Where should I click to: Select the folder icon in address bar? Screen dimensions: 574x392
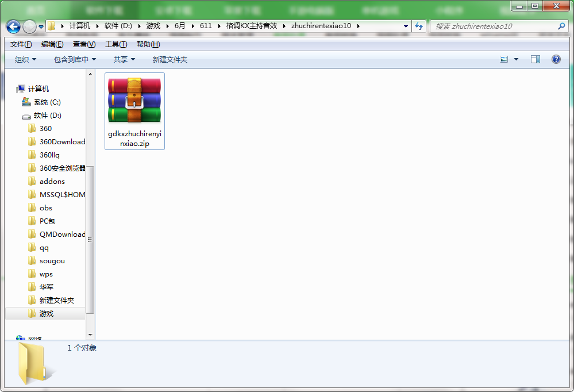point(52,26)
